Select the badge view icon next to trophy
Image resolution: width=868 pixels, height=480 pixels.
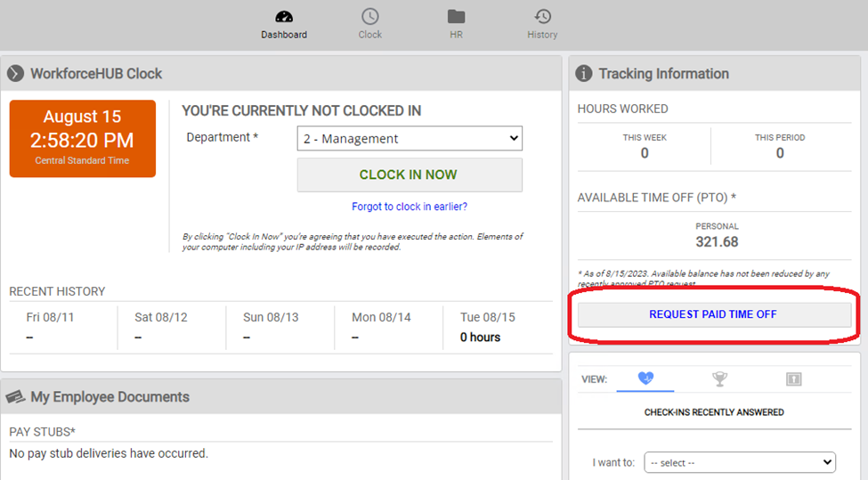pyautogui.click(x=794, y=378)
